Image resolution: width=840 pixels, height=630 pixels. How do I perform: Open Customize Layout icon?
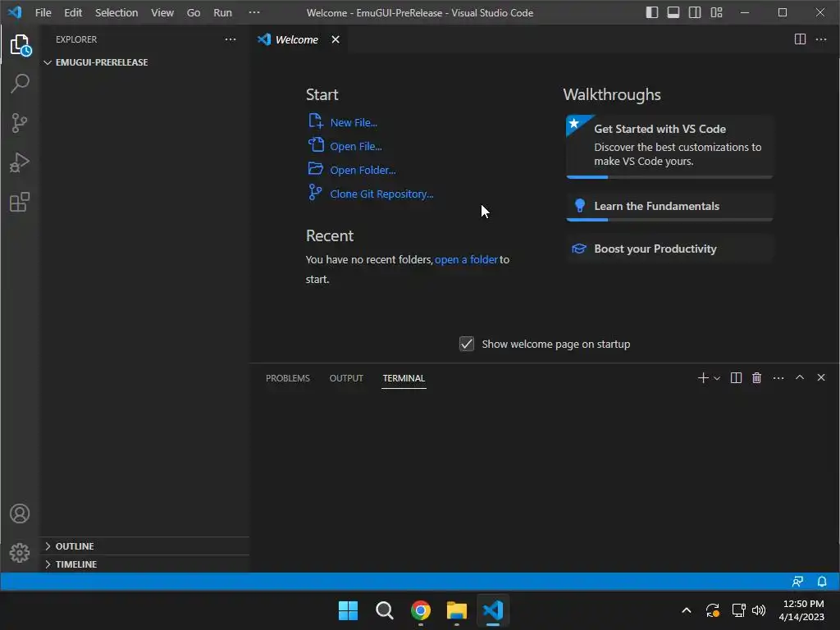717,12
